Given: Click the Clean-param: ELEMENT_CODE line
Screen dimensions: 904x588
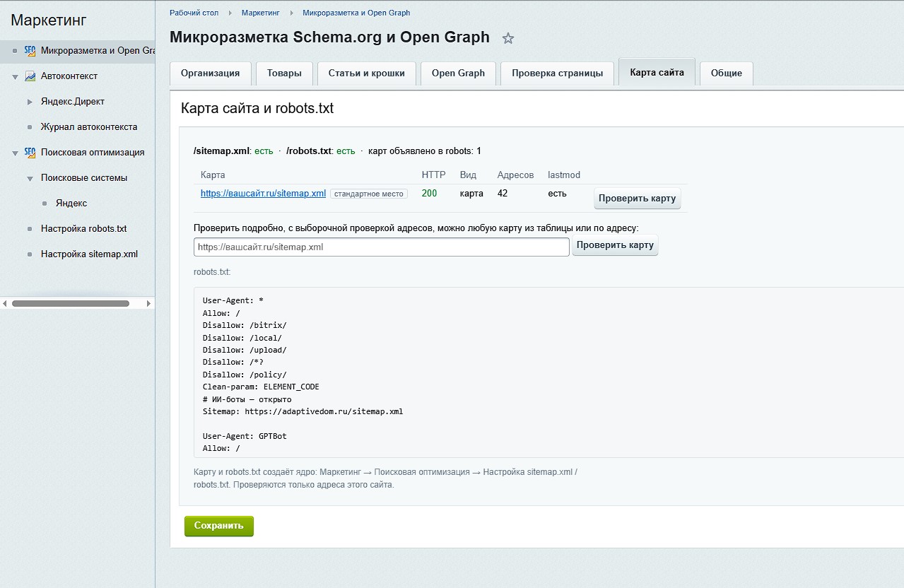Looking at the screenshot, I should (x=261, y=387).
